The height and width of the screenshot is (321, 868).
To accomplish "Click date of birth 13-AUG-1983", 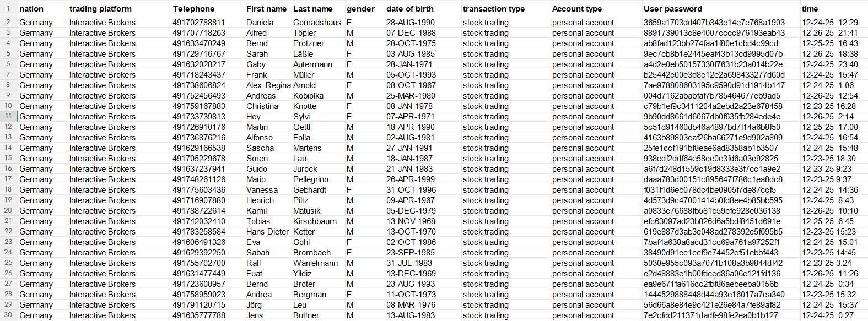I will 423,315.
